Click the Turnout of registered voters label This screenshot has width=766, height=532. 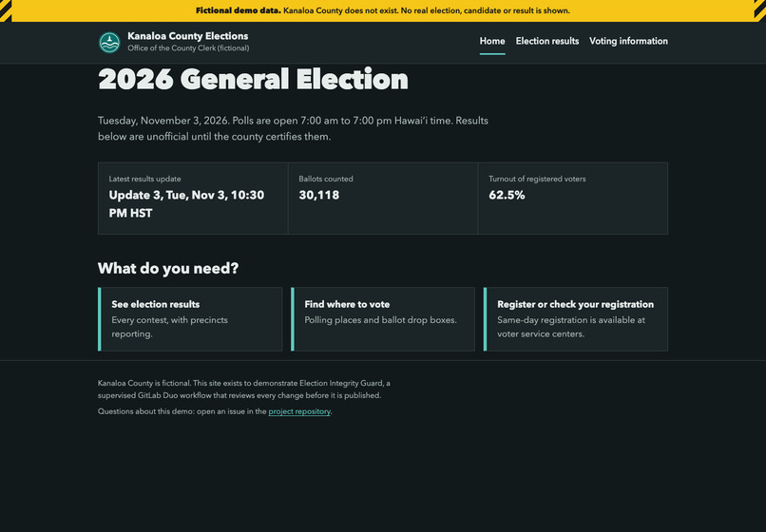537,179
